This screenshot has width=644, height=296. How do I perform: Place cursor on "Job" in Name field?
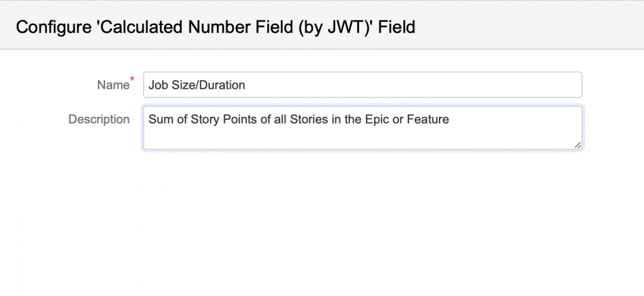[x=159, y=85]
